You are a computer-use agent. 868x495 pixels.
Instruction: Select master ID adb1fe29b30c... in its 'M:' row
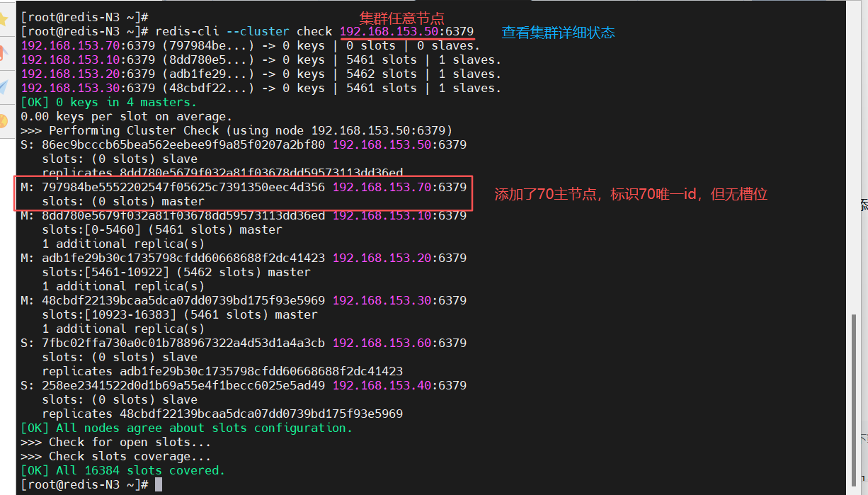pos(183,258)
